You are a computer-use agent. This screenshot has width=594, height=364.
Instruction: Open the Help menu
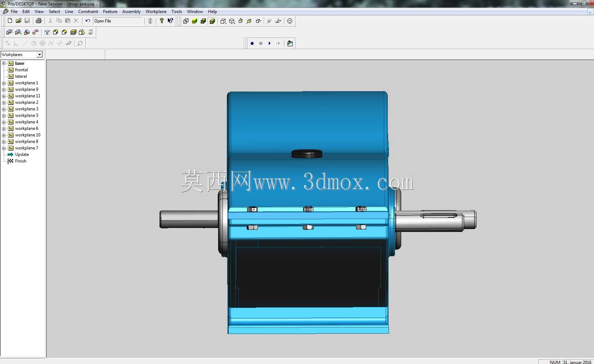[x=212, y=12]
